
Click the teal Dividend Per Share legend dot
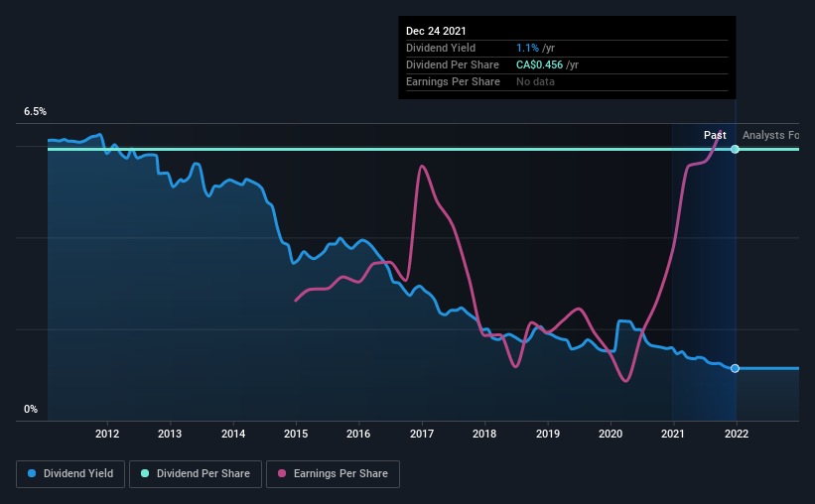click(145, 473)
